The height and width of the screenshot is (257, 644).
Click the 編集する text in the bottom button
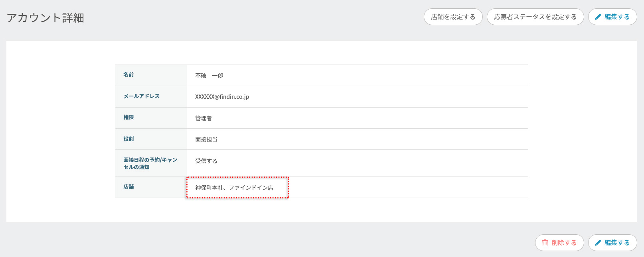[x=617, y=243]
